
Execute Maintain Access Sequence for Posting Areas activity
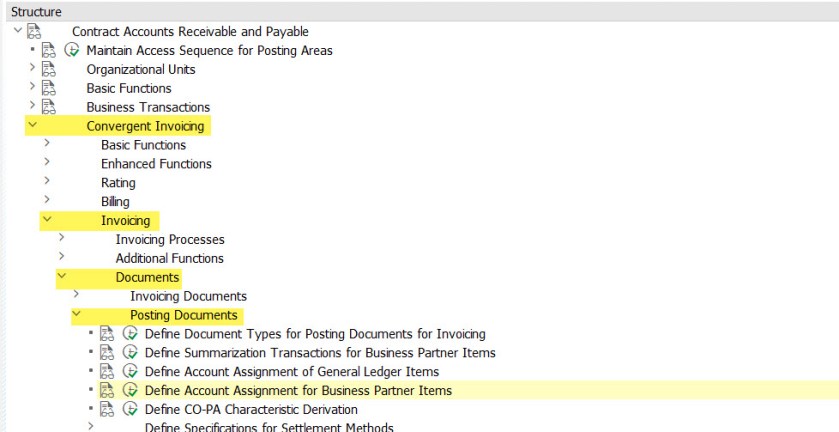point(72,50)
